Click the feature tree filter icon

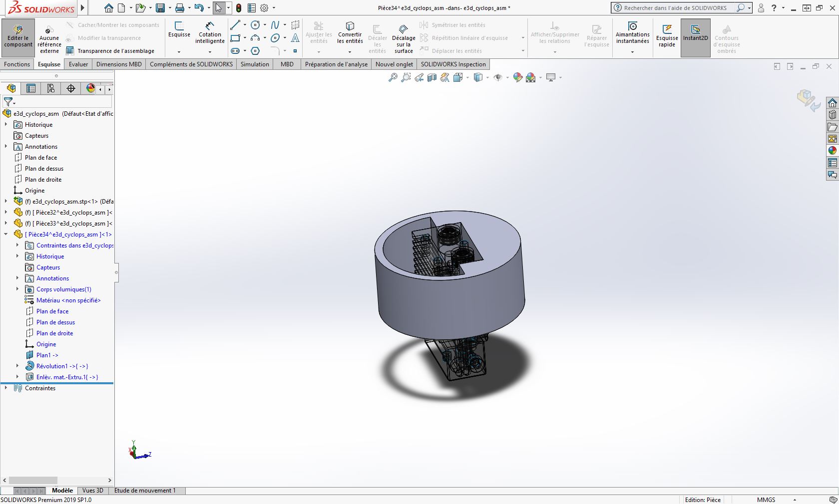pos(8,102)
